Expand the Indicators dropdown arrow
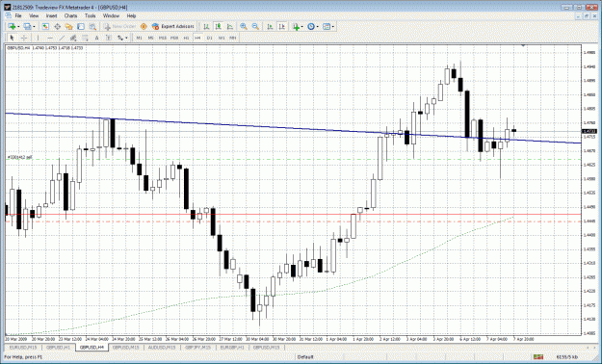Screen dimensions: 602x364 point(302,27)
